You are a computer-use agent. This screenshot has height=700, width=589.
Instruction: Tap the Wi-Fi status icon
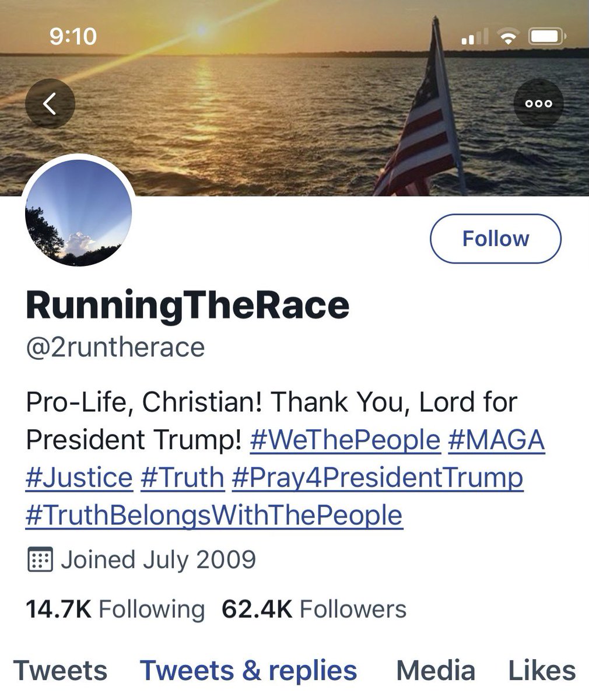(x=509, y=37)
